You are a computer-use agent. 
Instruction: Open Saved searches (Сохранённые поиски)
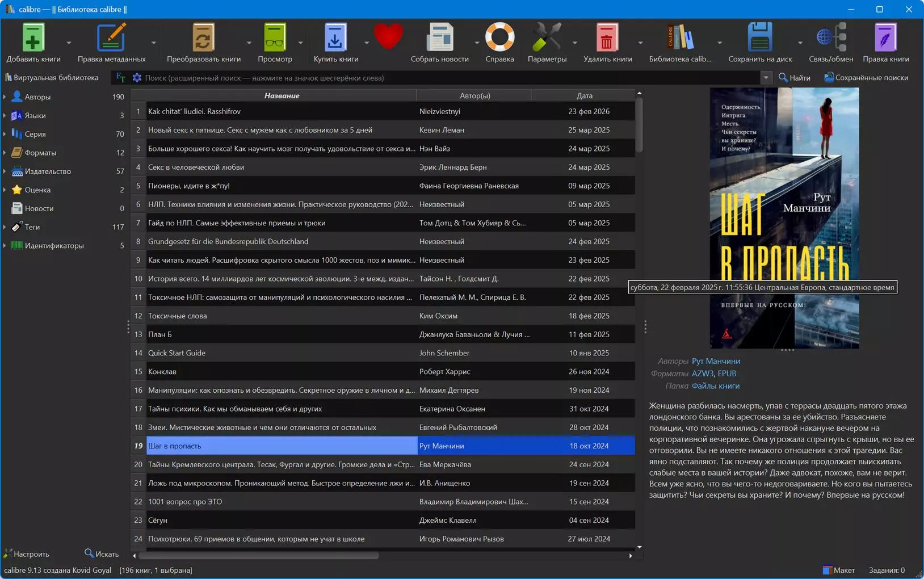[866, 78]
